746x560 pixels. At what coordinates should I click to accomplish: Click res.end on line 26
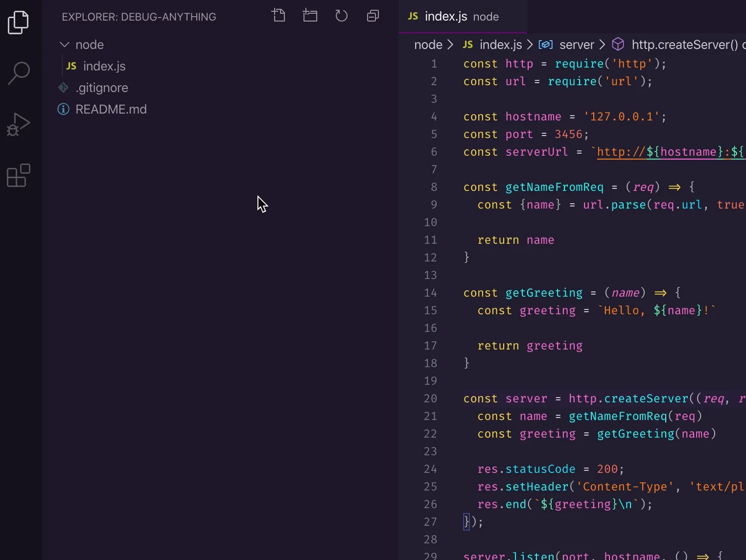point(502,504)
